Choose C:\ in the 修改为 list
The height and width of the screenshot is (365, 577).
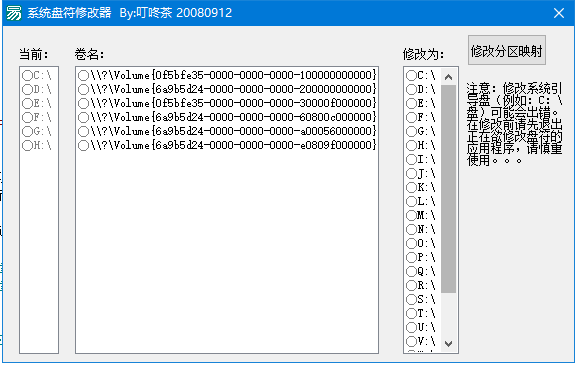(421, 75)
